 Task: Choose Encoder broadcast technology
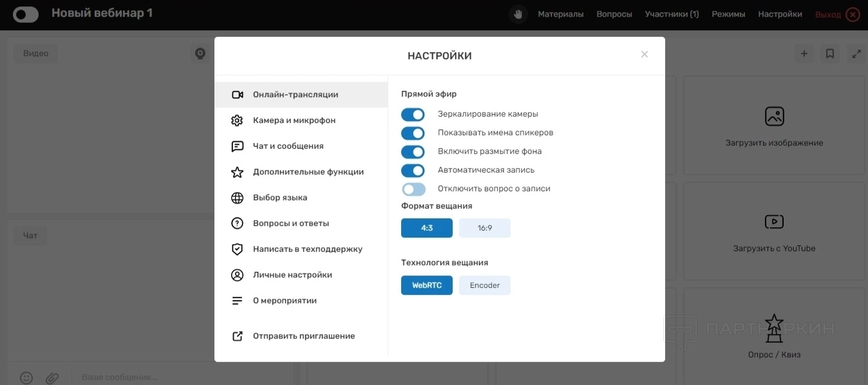pos(484,285)
